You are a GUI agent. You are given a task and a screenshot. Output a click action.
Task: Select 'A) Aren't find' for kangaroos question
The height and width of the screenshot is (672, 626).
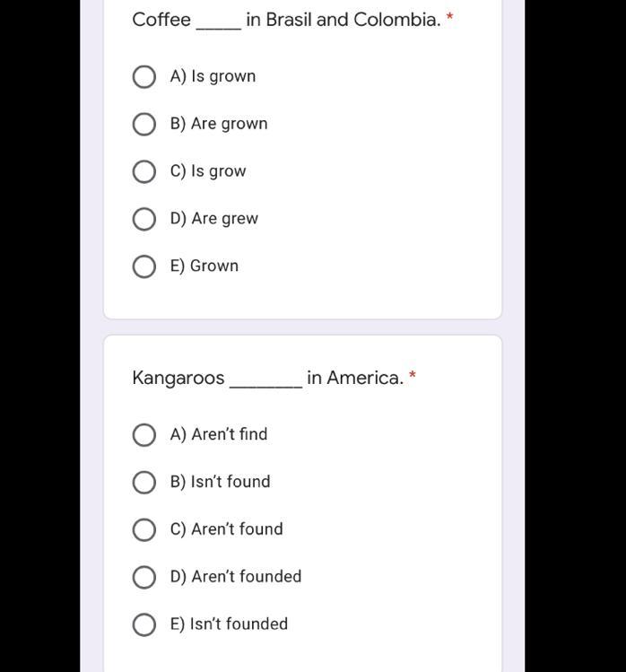tap(144, 435)
